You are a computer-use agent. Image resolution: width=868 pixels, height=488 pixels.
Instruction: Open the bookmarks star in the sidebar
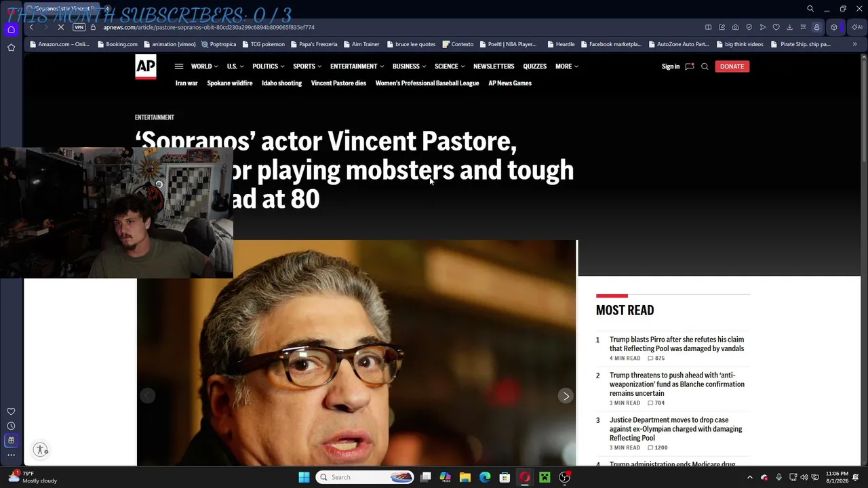[11, 47]
